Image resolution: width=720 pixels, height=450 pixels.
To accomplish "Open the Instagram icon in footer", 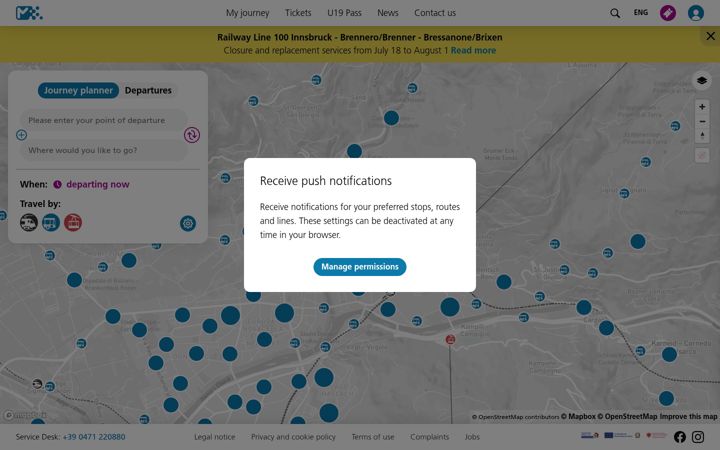I will 698,437.
